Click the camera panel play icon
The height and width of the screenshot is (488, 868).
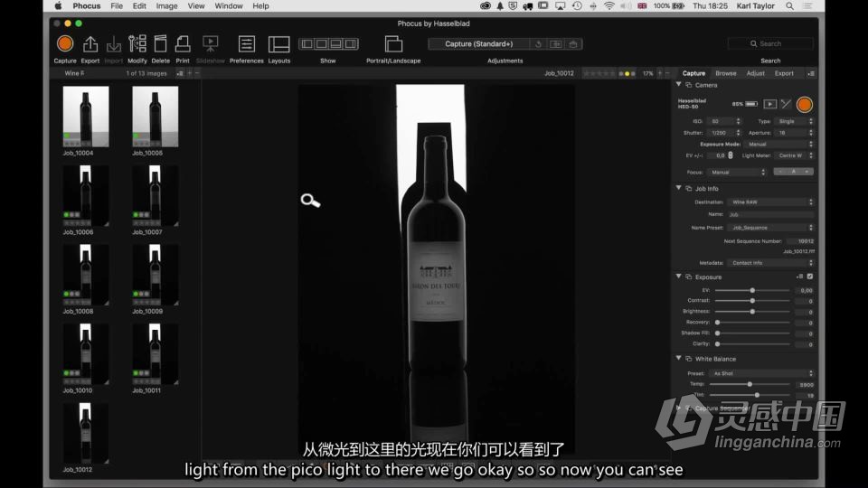[x=769, y=104]
